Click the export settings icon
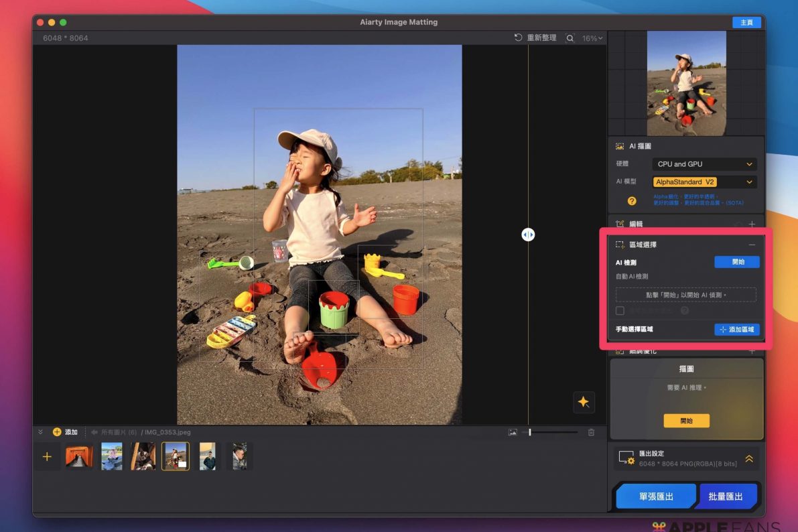798x532 pixels. pyautogui.click(x=626, y=458)
